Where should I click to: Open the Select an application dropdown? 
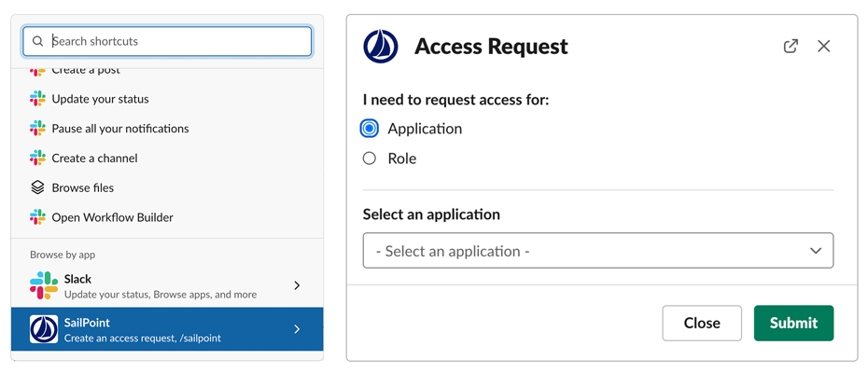point(597,251)
